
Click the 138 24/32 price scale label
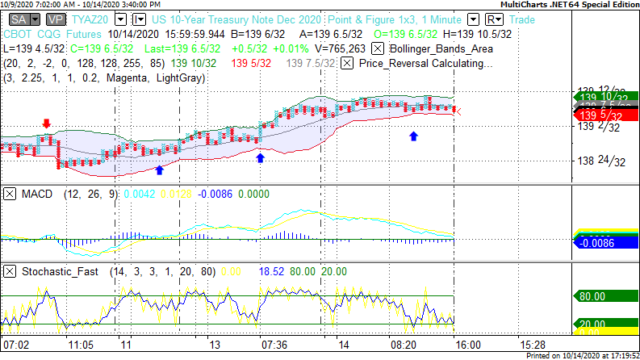coord(602,161)
